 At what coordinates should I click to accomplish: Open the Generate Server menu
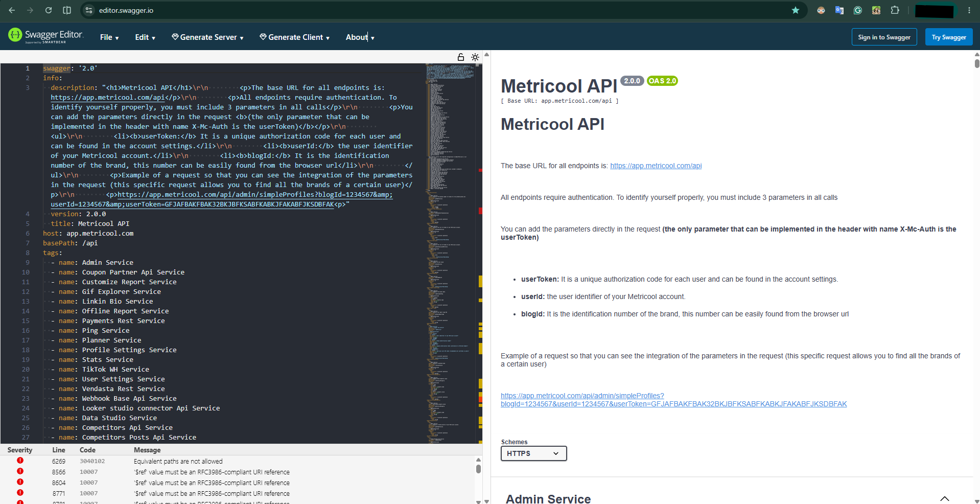[207, 37]
